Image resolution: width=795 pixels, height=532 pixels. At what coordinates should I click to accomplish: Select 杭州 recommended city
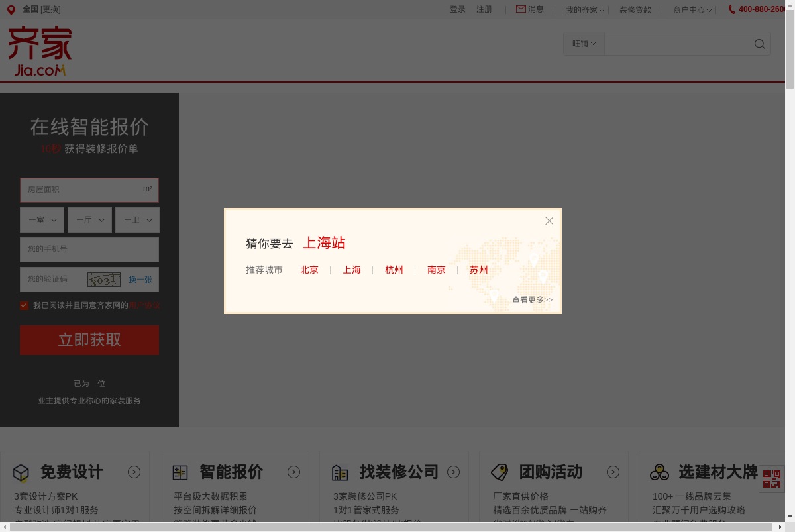click(x=394, y=270)
